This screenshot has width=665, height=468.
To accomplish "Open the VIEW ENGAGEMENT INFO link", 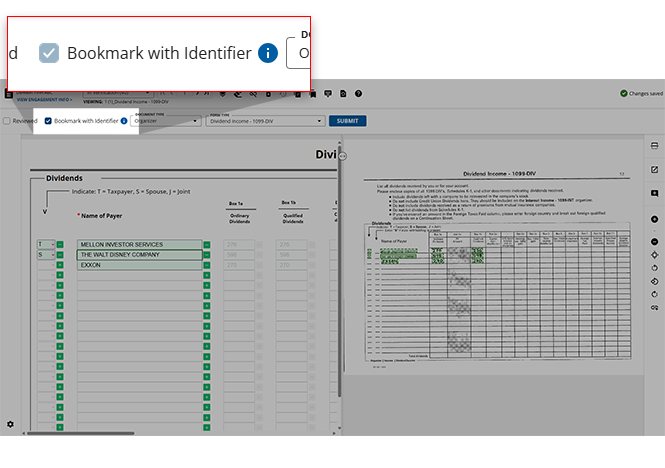I will click(45, 100).
